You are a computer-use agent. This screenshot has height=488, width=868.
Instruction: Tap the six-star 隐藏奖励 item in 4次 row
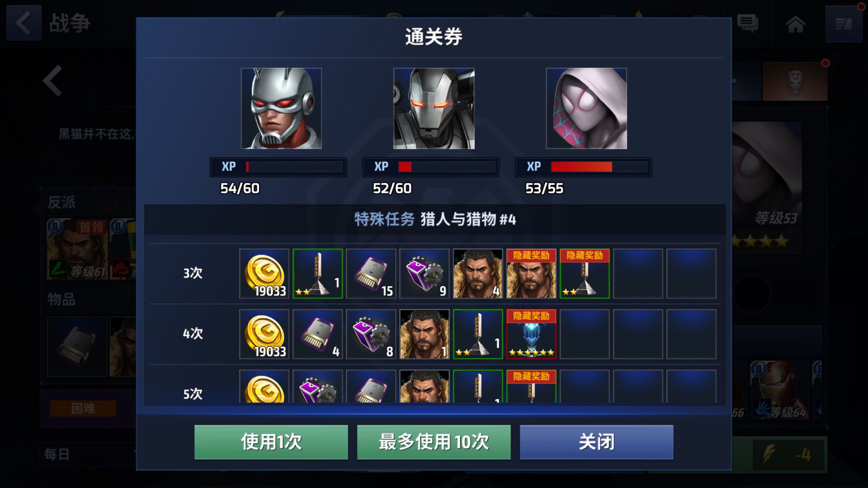[531, 334]
